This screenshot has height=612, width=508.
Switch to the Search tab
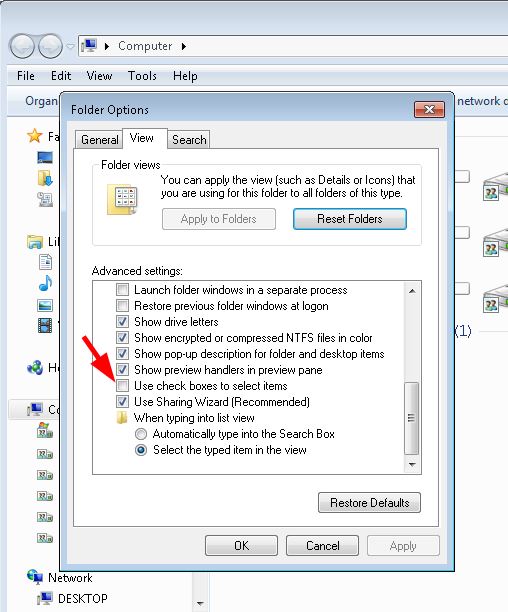(189, 140)
